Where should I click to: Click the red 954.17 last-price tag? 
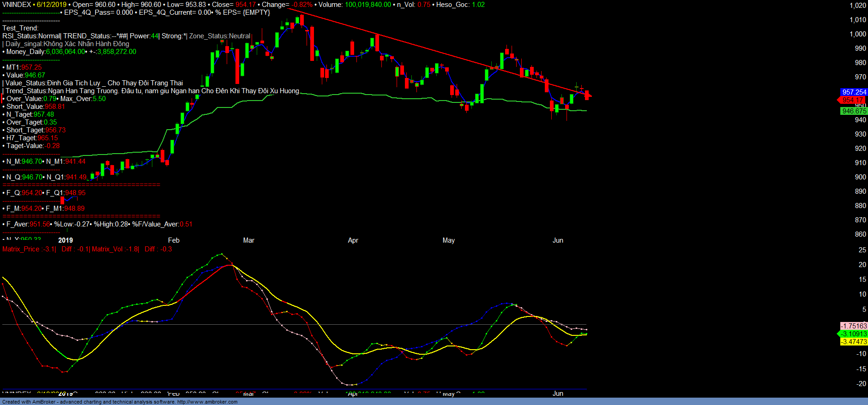(x=852, y=100)
